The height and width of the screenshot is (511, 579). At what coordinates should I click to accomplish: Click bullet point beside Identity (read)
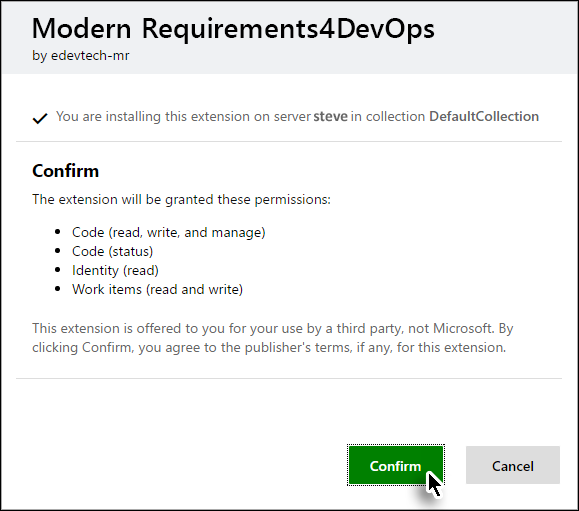pos(58,270)
